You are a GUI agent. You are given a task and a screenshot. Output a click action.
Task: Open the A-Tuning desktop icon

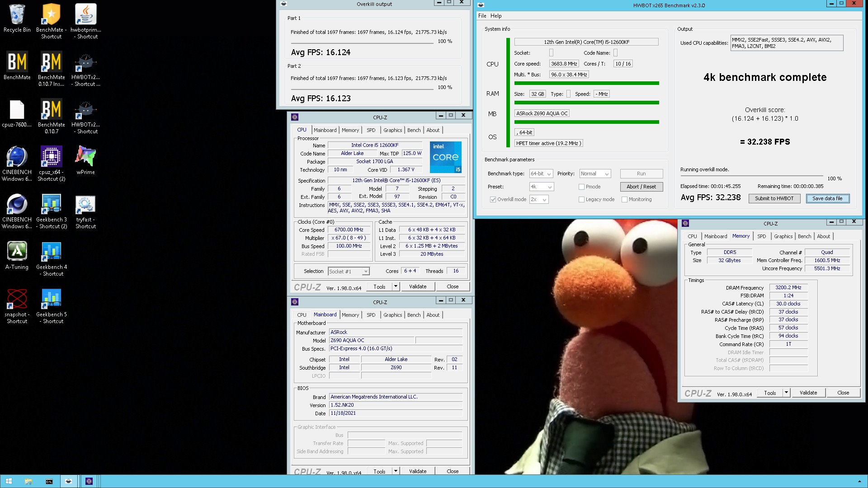point(17,255)
